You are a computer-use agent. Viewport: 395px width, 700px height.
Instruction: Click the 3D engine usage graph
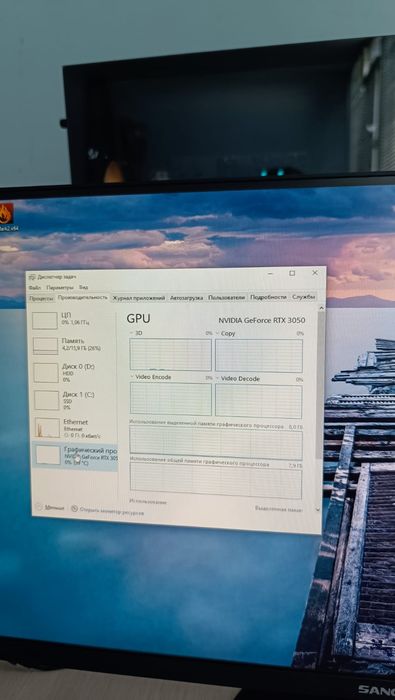pos(170,354)
